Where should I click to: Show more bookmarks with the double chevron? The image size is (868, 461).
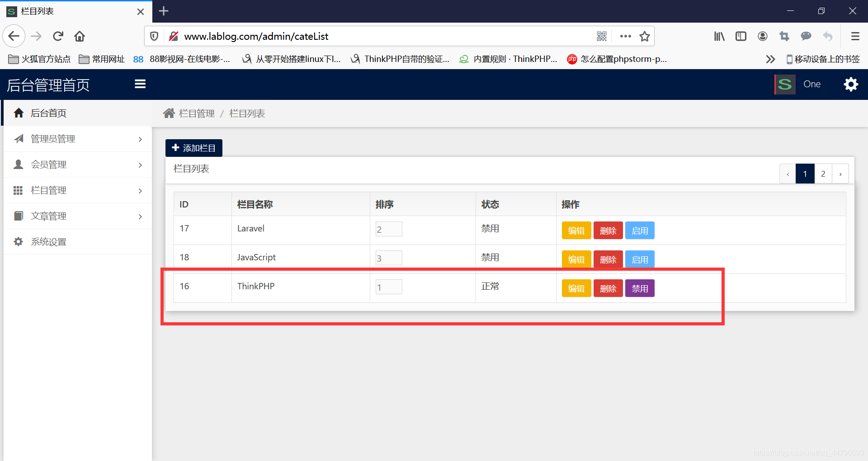click(x=770, y=59)
